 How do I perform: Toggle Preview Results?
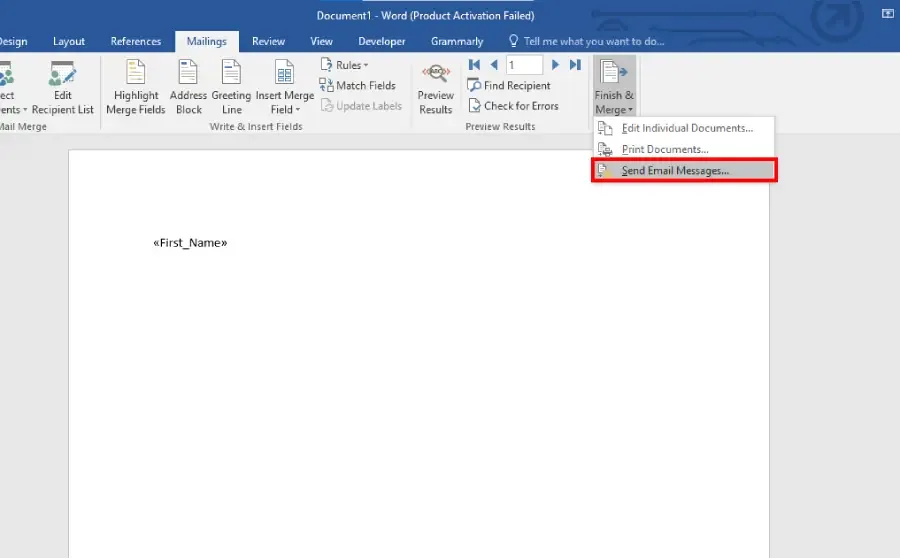tap(436, 88)
